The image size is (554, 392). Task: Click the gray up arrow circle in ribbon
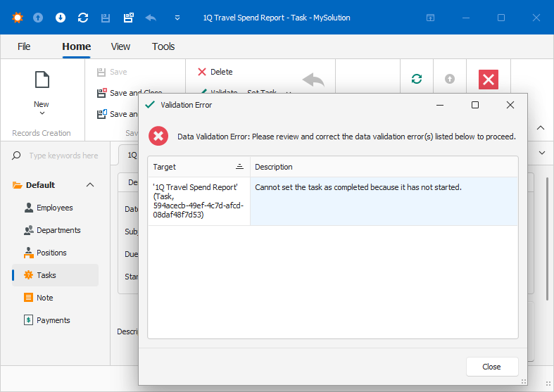click(450, 79)
